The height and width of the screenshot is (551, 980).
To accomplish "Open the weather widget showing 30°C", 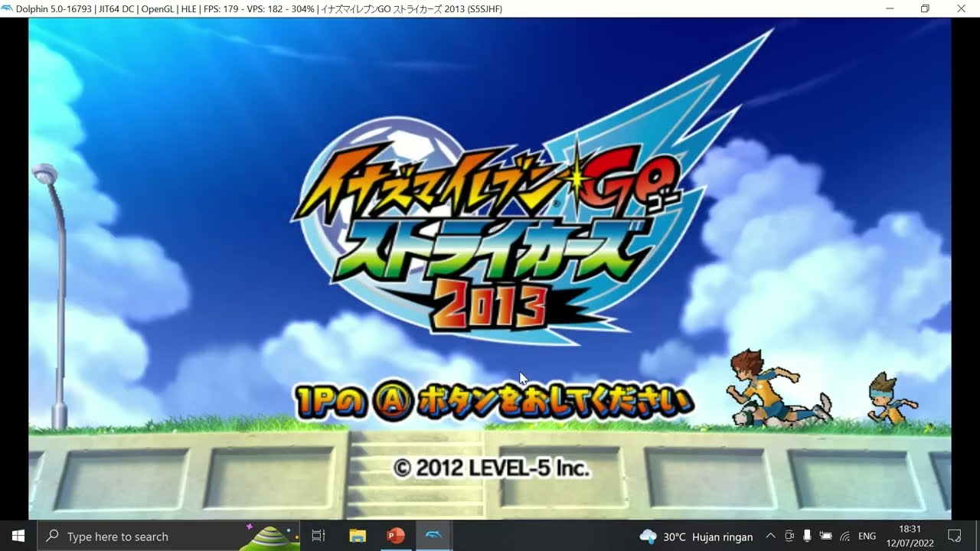I will [x=697, y=536].
